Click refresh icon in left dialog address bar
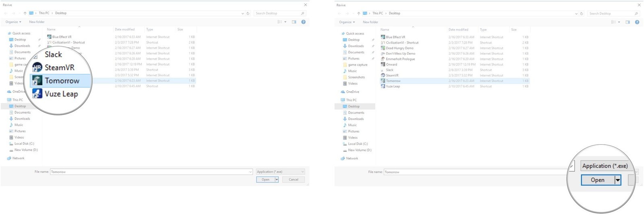This screenshot has width=644, height=215. [x=248, y=13]
